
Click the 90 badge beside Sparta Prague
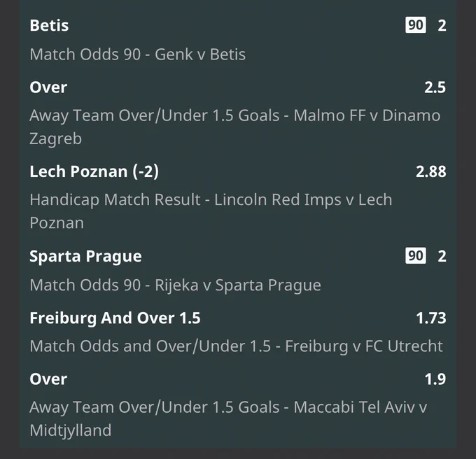416,256
